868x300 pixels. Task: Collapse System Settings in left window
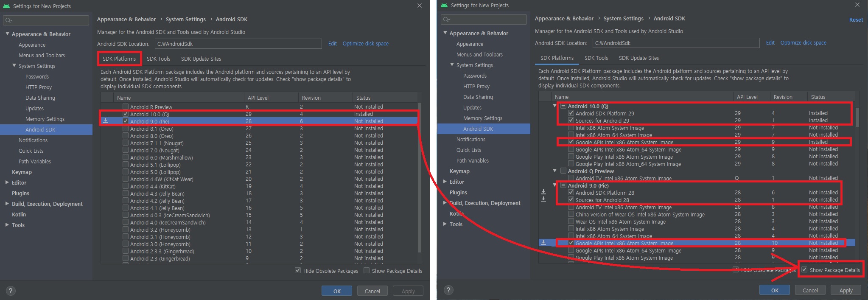click(14, 65)
